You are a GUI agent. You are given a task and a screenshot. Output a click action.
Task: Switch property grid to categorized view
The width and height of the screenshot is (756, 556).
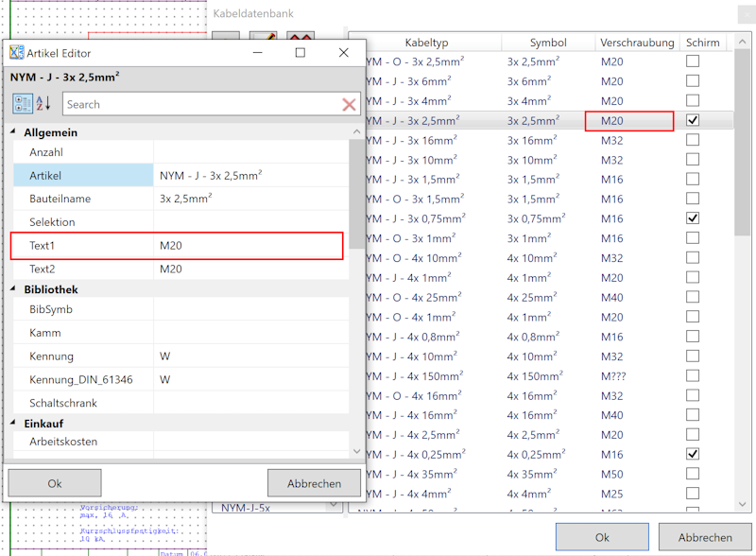[23, 104]
